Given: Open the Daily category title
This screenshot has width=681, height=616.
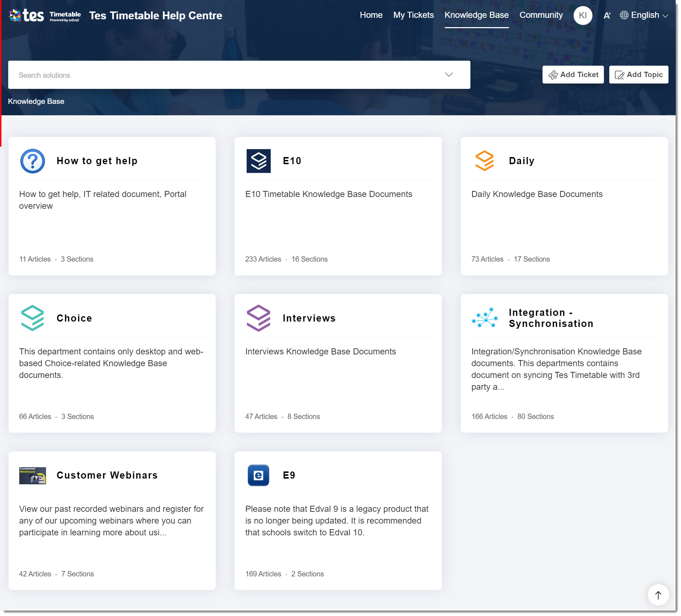Looking at the screenshot, I should point(521,161).
